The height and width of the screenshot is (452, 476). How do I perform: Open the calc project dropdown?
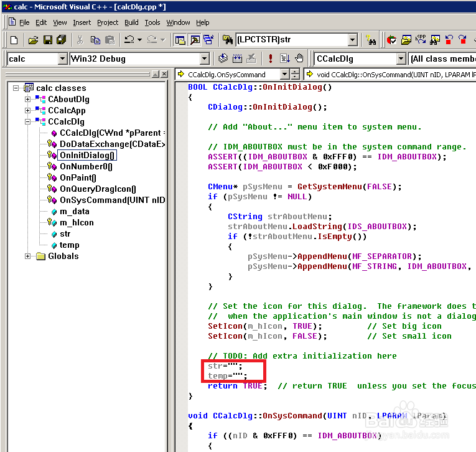click(x=62, y=59)
